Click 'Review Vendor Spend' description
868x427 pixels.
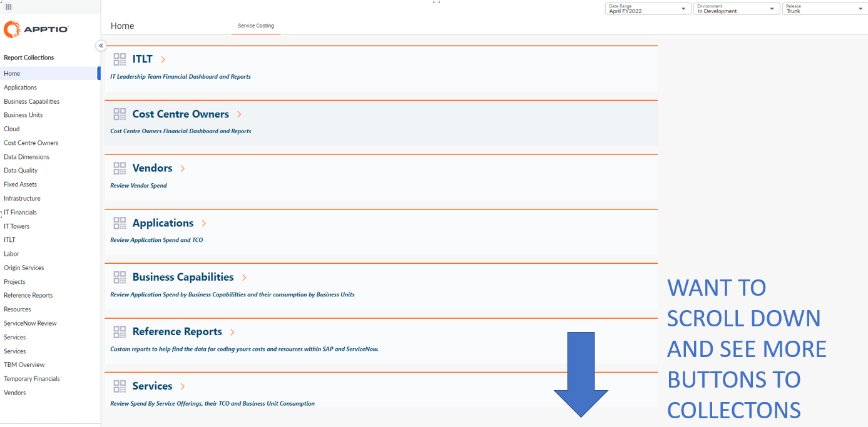[138, 186]
